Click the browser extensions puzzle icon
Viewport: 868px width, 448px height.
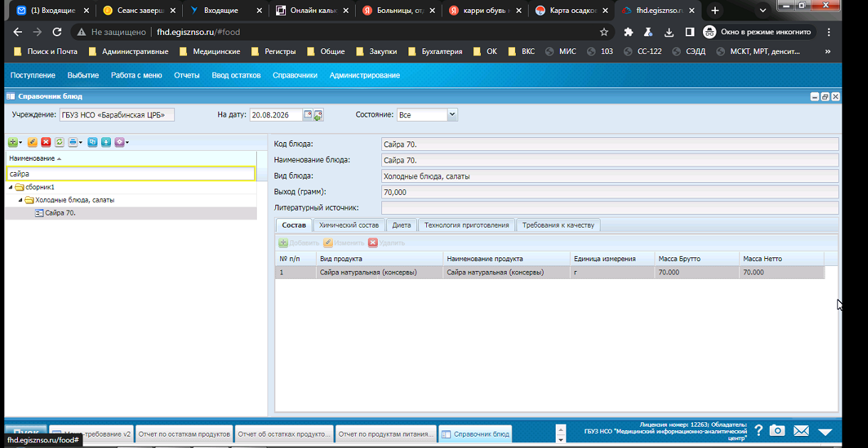[628, 32]
